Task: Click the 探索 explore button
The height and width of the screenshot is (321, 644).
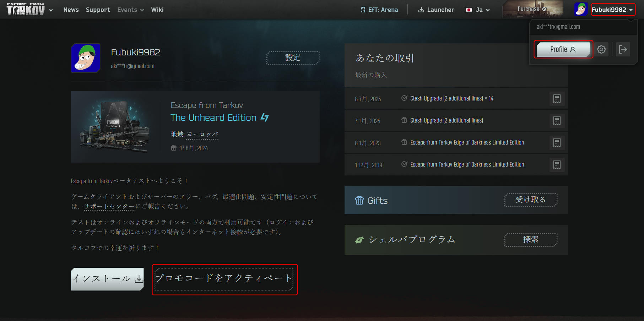Action: tap(531, 240)
